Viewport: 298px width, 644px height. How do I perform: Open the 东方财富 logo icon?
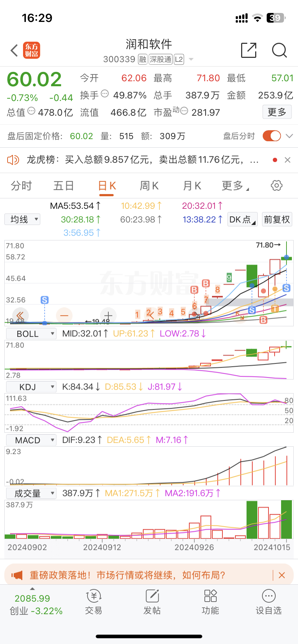[32, 50]
